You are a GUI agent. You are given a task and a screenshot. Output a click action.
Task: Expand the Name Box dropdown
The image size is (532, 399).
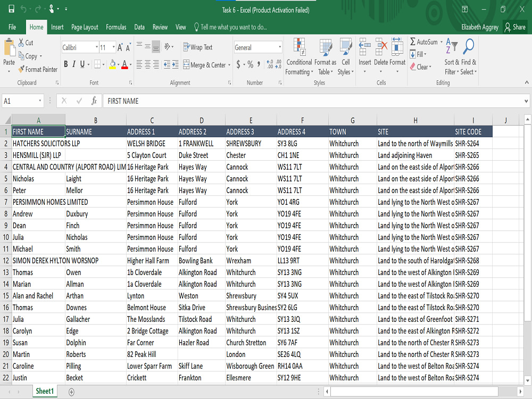[40, 101]
